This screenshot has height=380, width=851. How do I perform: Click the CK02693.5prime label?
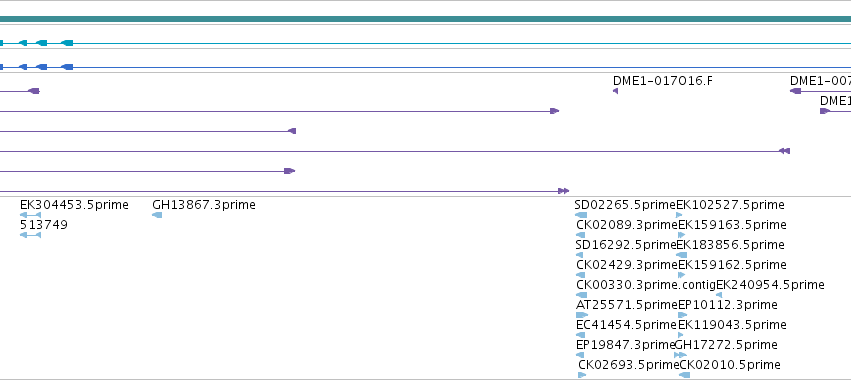[629, 365]
